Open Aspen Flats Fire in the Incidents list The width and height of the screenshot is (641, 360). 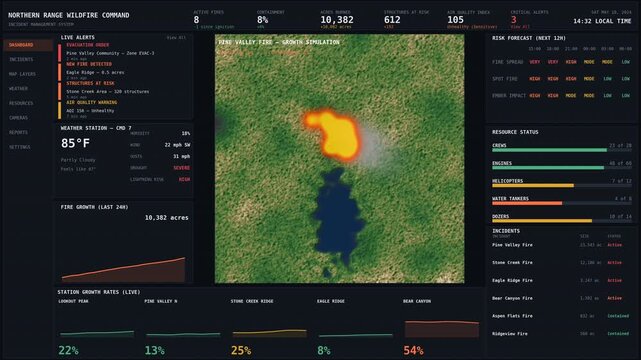pyautogui.click(x=512, y=316)
